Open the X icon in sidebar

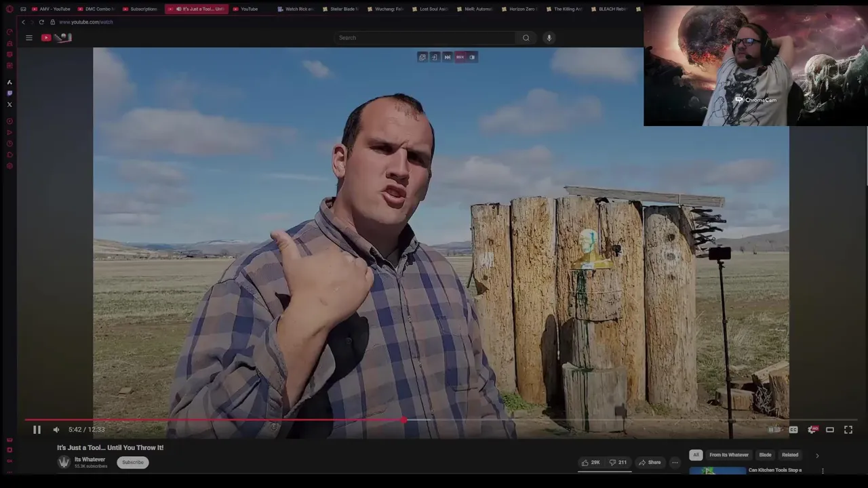(9, 104)
